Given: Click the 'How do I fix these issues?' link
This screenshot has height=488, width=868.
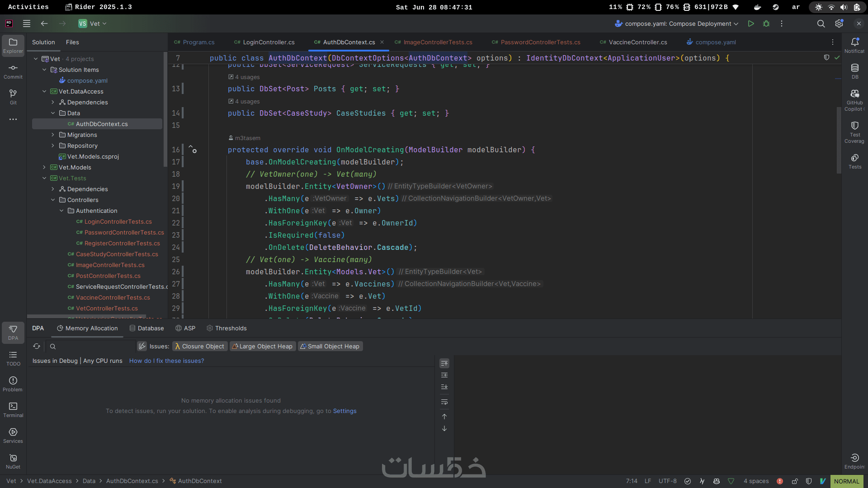Looking at the screenshot, I should click(x=166, y=361).
